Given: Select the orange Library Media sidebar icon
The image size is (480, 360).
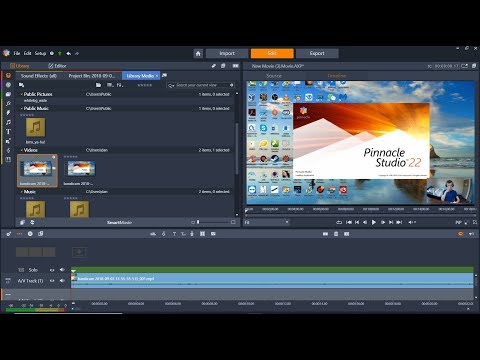Looking at the screenshot, I should (8, 76).
